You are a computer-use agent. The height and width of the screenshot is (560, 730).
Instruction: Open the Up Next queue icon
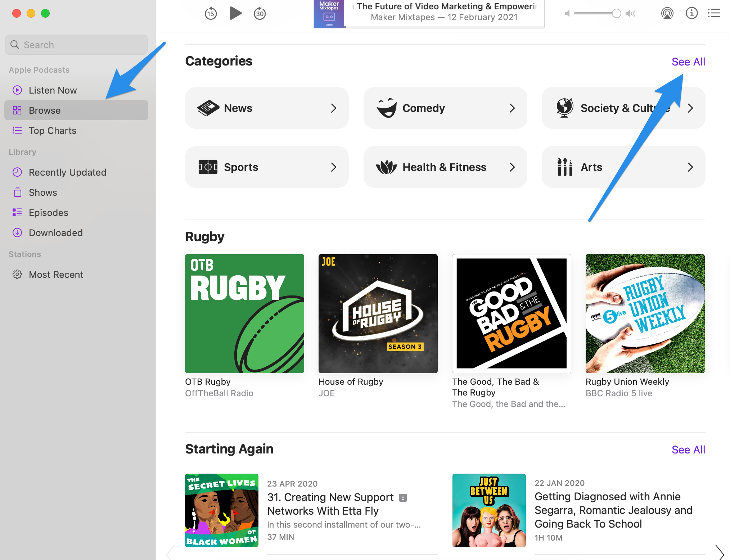(x=714, y=13)
